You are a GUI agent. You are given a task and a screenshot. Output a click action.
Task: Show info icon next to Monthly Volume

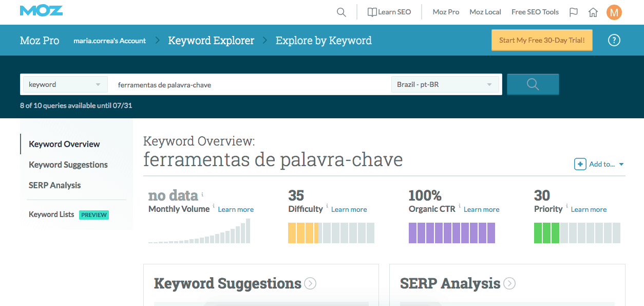[214, 206]
